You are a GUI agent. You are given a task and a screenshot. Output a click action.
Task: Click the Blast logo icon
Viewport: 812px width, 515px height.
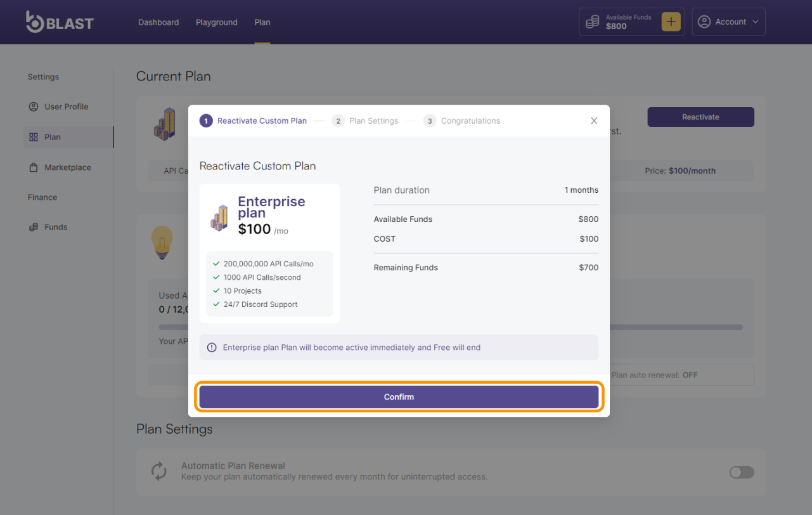35,22
